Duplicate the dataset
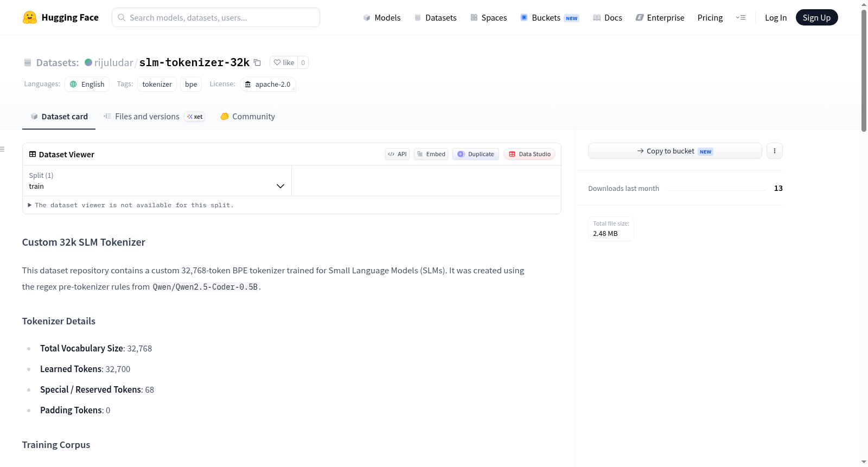Viewport: 868px width, 467px height. pos(476,154)
